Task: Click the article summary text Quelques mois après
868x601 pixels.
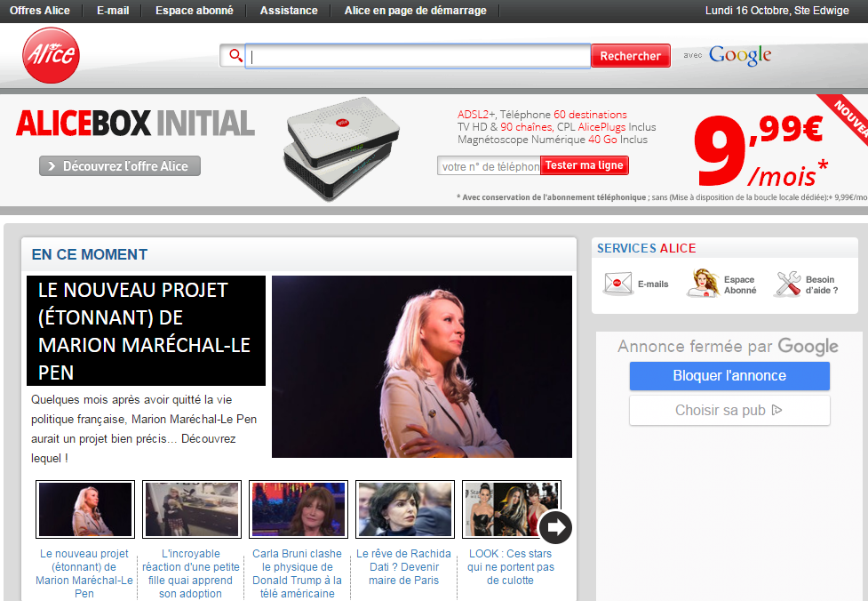Action: click(x=144, y=429)
